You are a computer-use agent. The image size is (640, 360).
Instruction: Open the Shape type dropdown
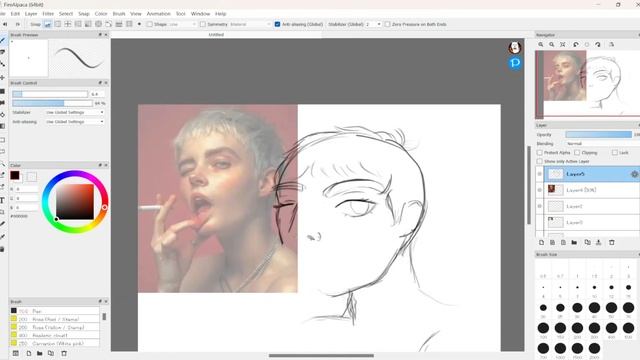tap(182, 24)
